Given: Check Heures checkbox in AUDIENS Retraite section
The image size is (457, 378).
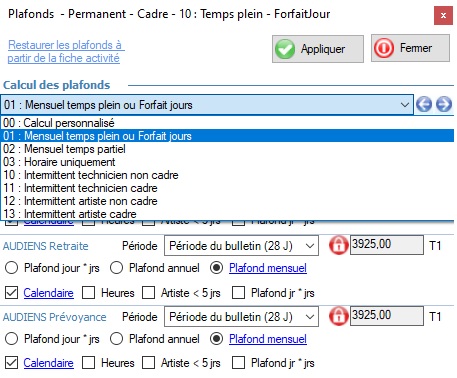Looking at the screenshot, I should pyautogui.click(x=88, y=293).
